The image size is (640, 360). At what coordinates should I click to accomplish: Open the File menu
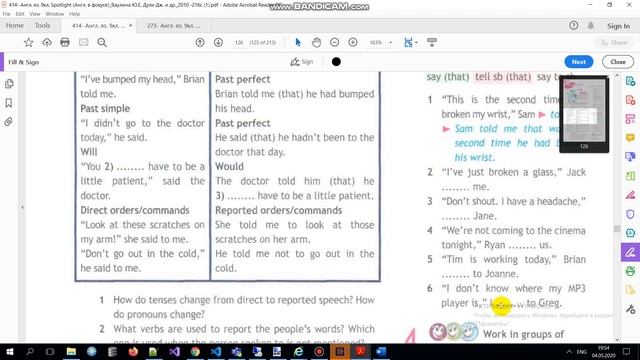tap(7, 14)
